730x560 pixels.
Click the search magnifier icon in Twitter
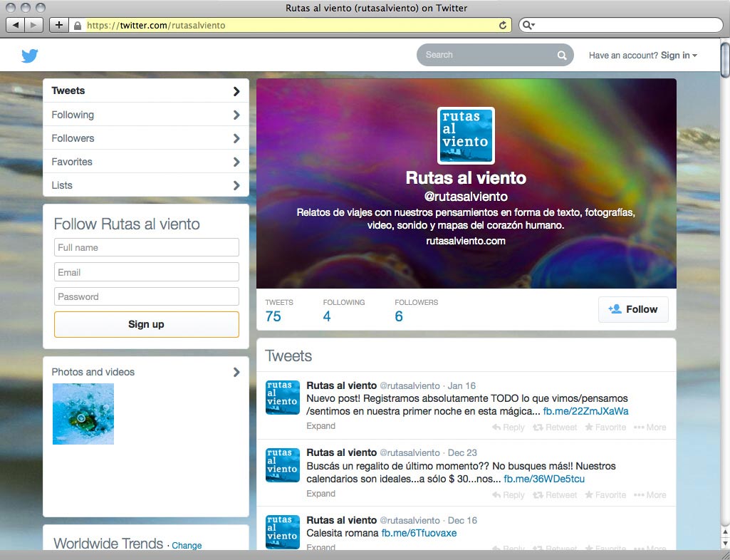pyautogui.click(x=562, y=56)
